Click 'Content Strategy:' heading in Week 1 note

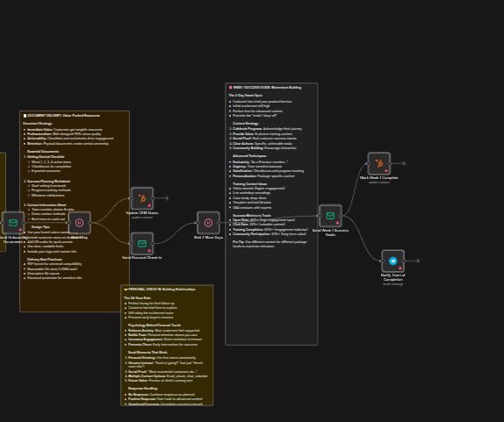[246, 124]
